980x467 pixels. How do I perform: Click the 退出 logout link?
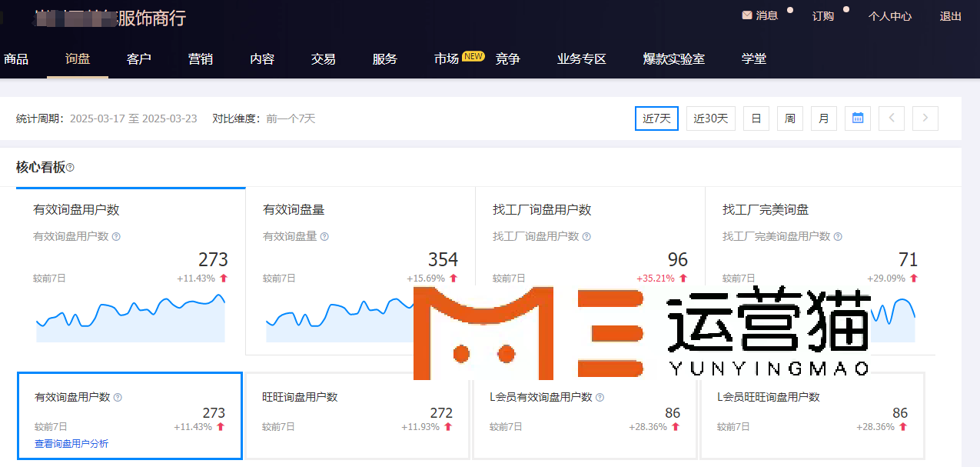point(950,16)
